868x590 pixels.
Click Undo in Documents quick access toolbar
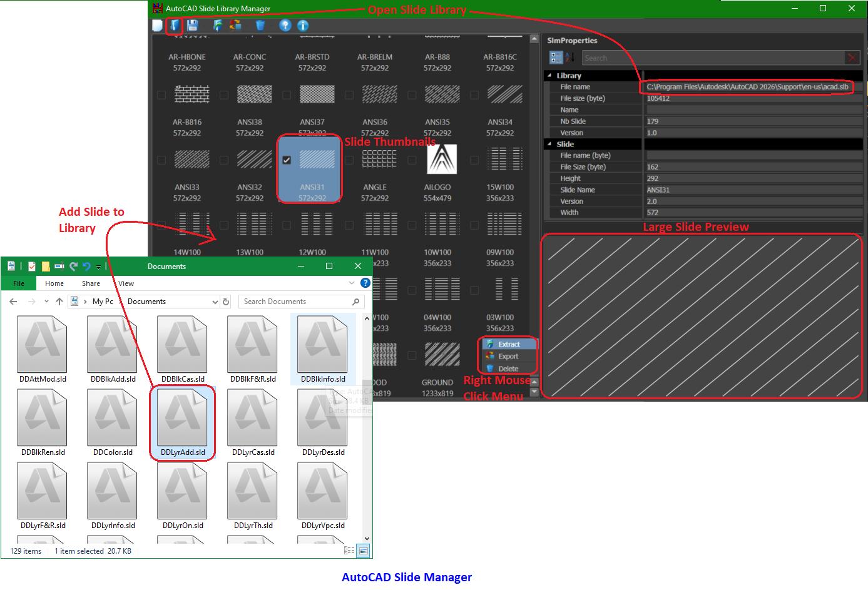point(87,267)
